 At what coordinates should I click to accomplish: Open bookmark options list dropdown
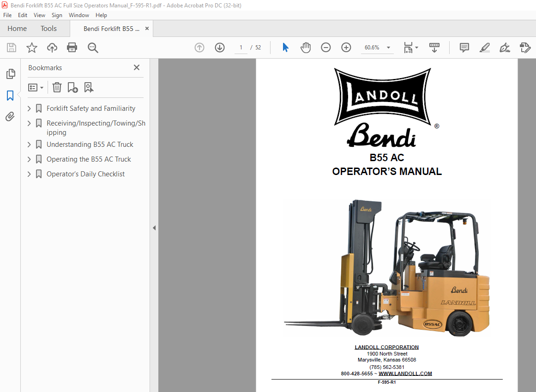coord(36,87)
